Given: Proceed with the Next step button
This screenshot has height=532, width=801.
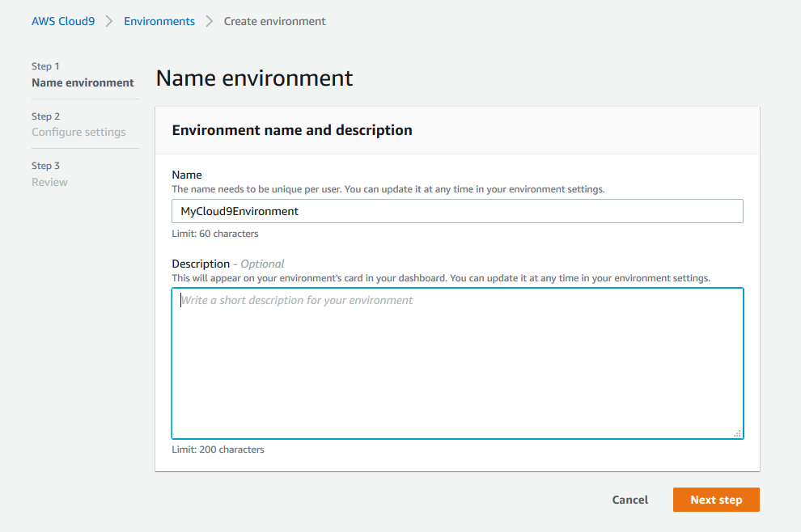Looking at the screenshot, I should (716, 500).
